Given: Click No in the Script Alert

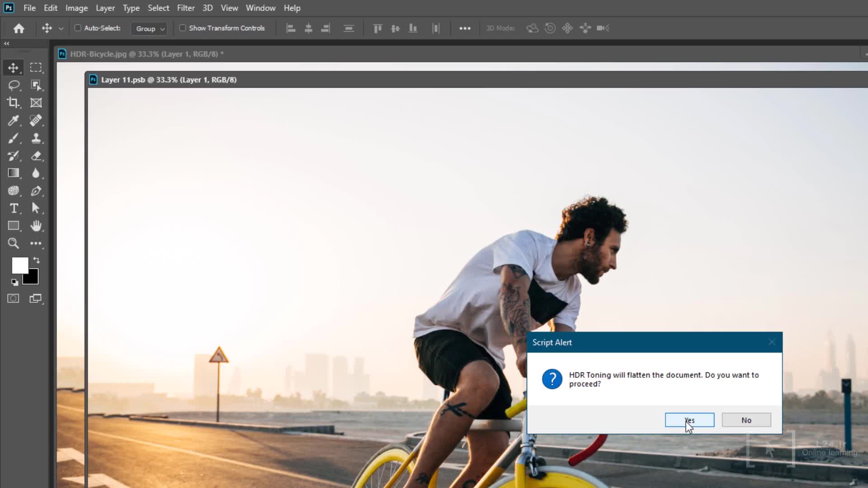Looking at the screenshot, I should coord(746,420).
